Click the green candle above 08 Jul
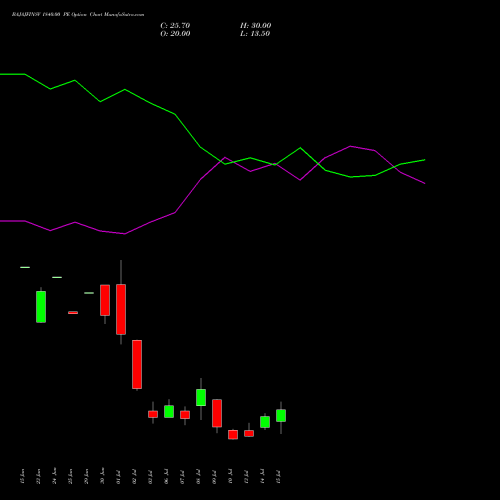500x500 pixels. pos(201,397)
